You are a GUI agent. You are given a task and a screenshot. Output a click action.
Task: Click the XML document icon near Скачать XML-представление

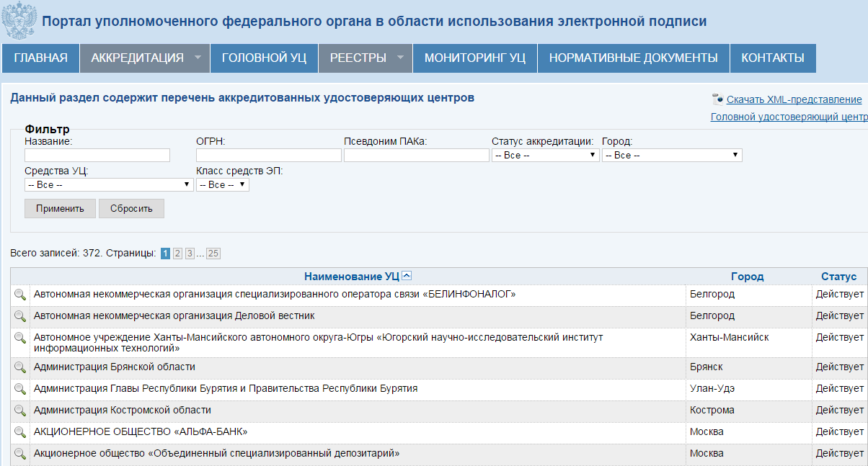click(716, 98)
